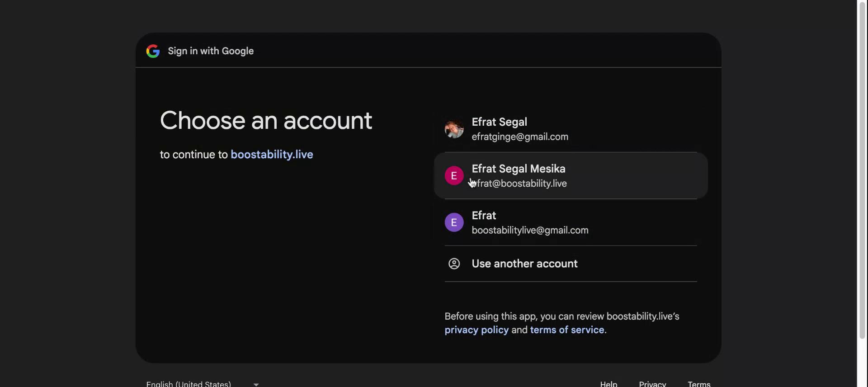Pick the boostabilitylive@gmail.com account
This screenshot has width=868, height=387.
(571, 222)
